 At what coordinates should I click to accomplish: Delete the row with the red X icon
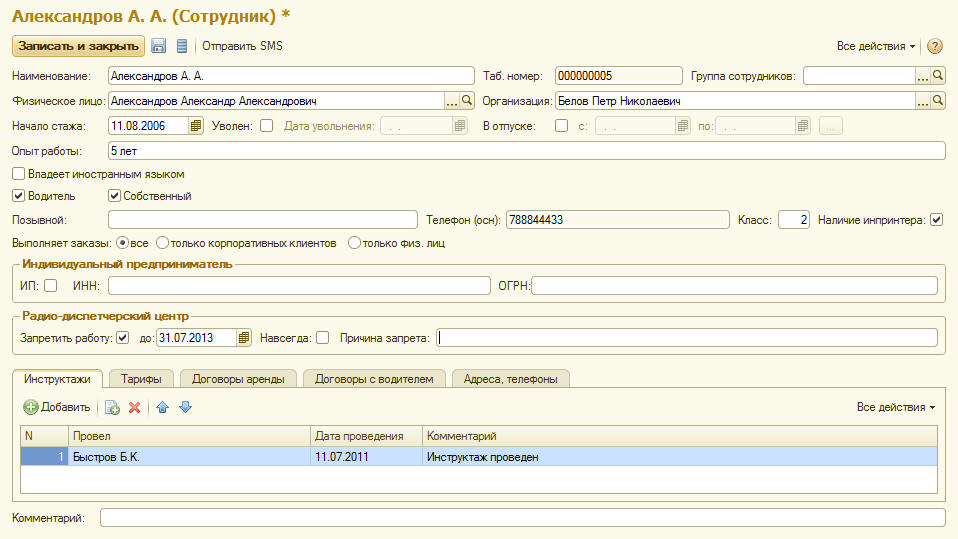(134, 407)
